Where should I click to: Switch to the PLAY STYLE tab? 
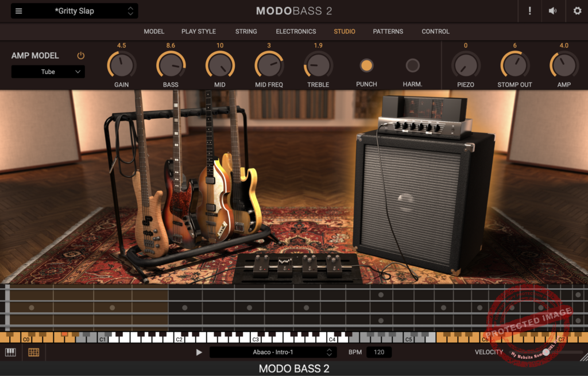[198, 32]
